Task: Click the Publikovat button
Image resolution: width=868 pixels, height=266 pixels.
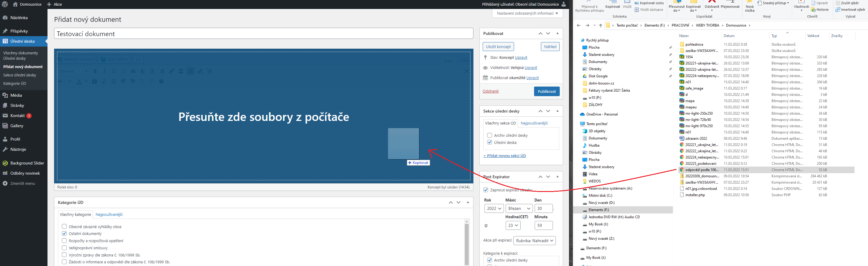Action: [547, 91]
